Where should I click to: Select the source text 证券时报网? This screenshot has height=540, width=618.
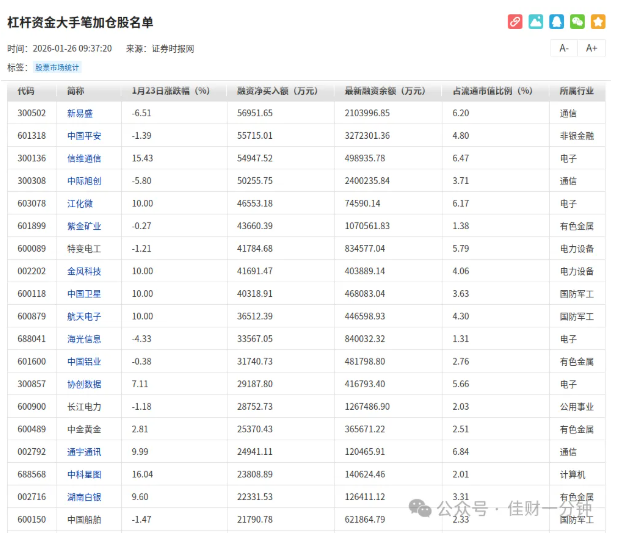[x=173, y=48]
